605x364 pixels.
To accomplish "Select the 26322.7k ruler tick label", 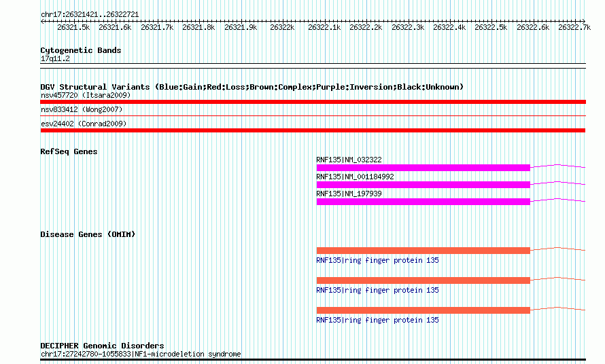I will pos(574,27).
